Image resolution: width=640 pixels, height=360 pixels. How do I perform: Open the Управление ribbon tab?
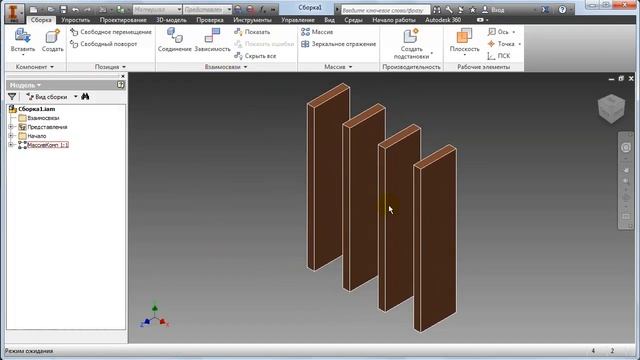[298, 20]
